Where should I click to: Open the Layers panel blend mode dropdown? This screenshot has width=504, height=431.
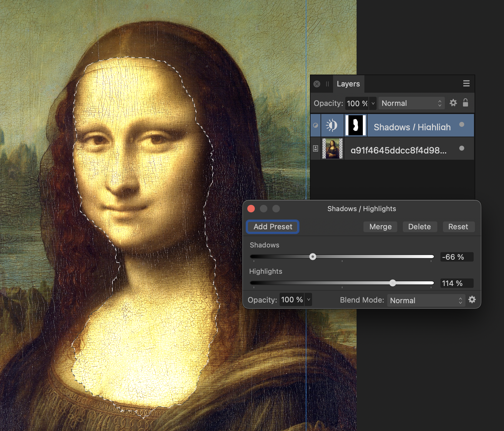pyautogui.click(x=411, y=103)
